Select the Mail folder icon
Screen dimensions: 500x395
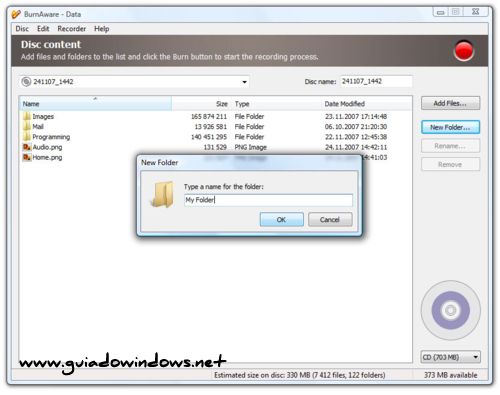27,126
